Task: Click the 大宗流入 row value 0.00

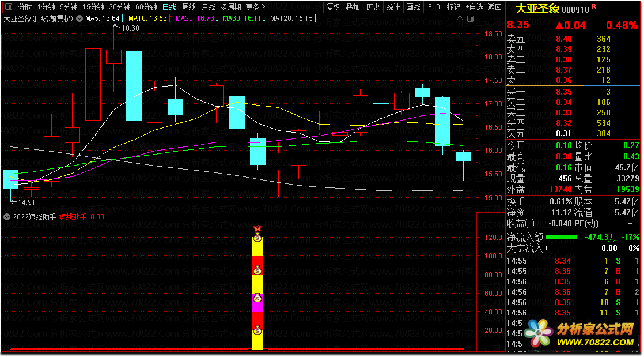Action: (x=609, y=248)
